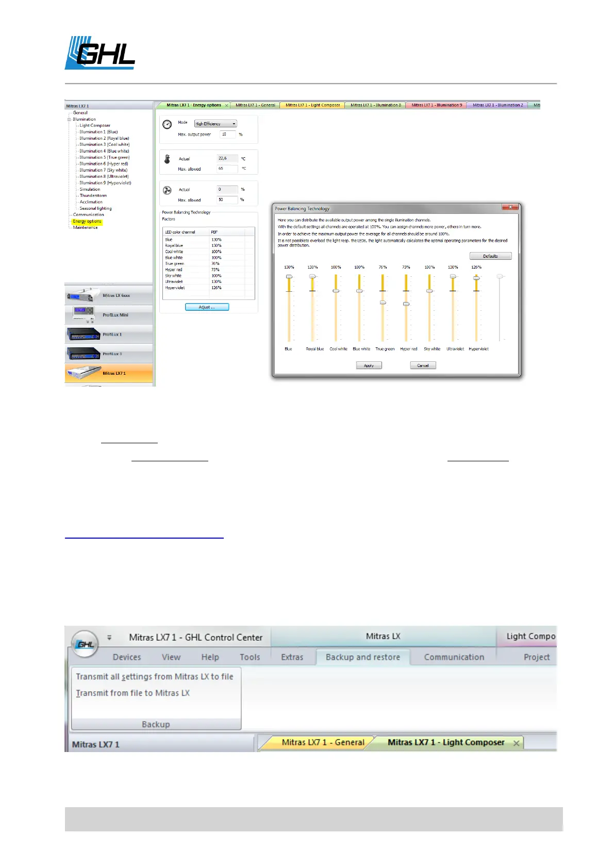Click the round GHL application orb button
Viewport: 614px width, 868px height.
point(85,644)
